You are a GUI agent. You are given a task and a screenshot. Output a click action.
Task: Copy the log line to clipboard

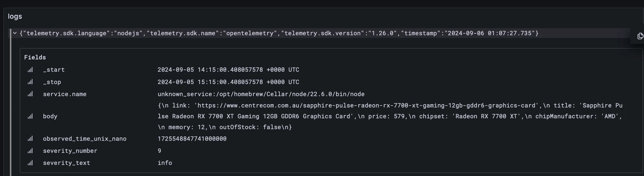640,36
